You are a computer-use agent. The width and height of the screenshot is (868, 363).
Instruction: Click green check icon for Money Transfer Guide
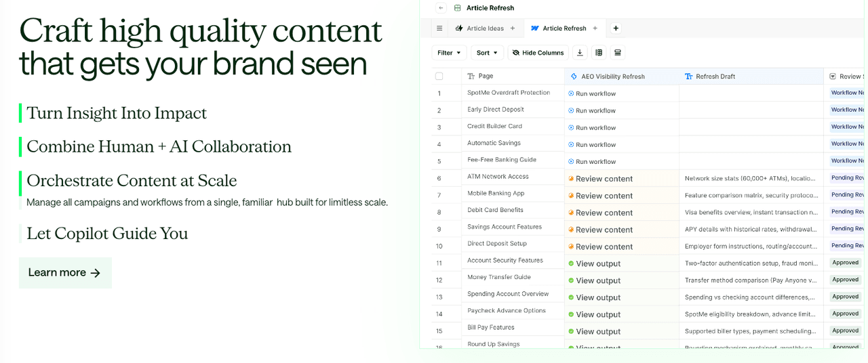571,280
